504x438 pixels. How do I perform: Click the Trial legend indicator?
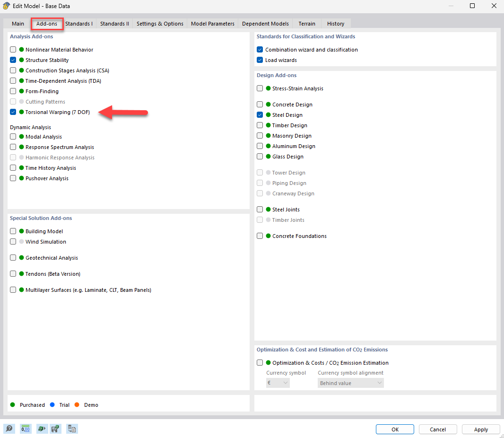[53, 405]
